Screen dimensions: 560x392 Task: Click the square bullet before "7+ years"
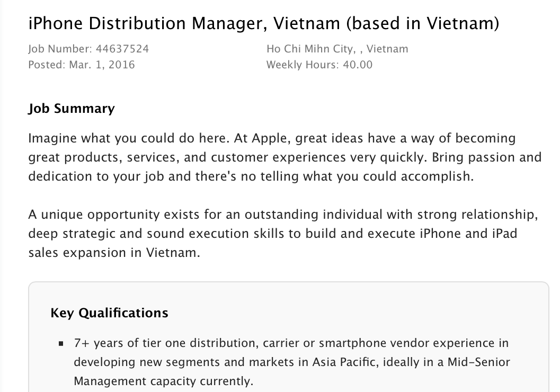(61, 343)
